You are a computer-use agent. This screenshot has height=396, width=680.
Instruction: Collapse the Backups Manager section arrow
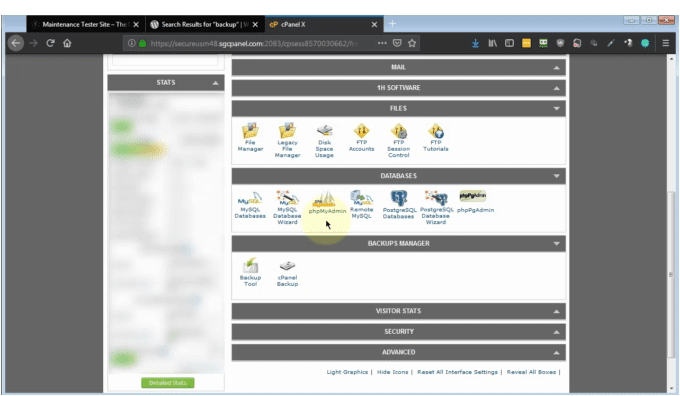pyautogui.click(x=556, y=244)
